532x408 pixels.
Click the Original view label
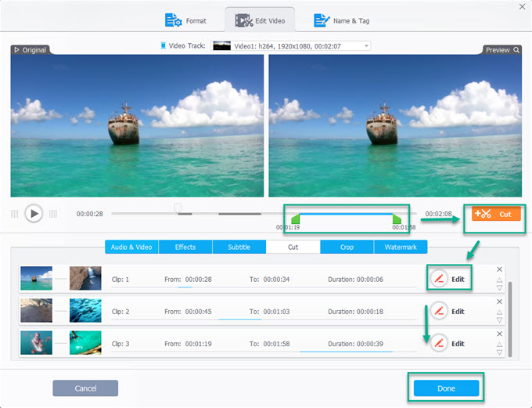(31, 50)
